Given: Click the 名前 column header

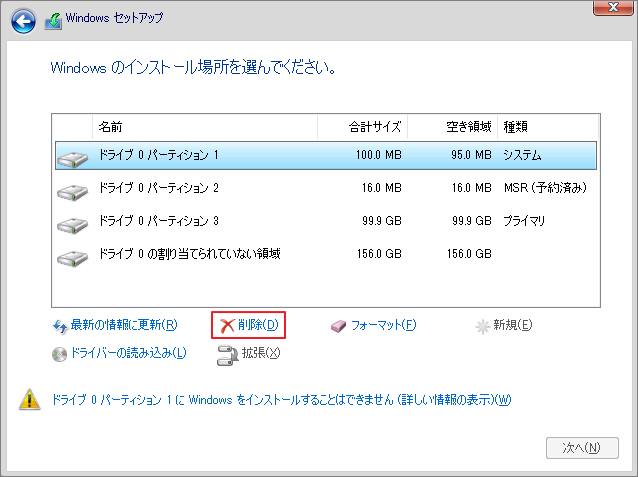Looking at the screenshot, I should click(x=205, y=127).
